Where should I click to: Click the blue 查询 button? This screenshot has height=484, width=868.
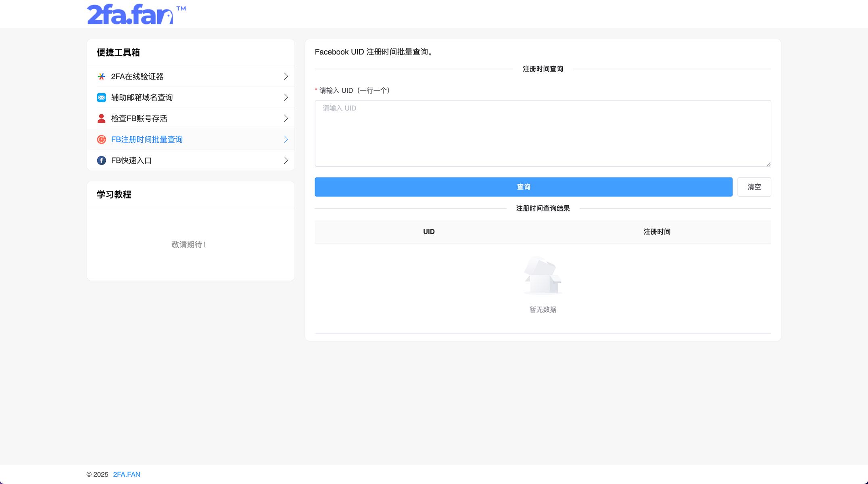coord(524,187)
